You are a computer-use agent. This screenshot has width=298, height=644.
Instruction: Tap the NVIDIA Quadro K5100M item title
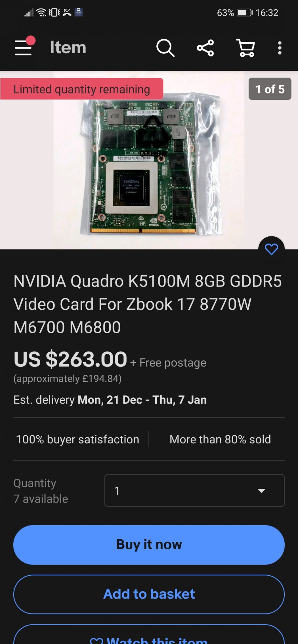click(148, 304)
